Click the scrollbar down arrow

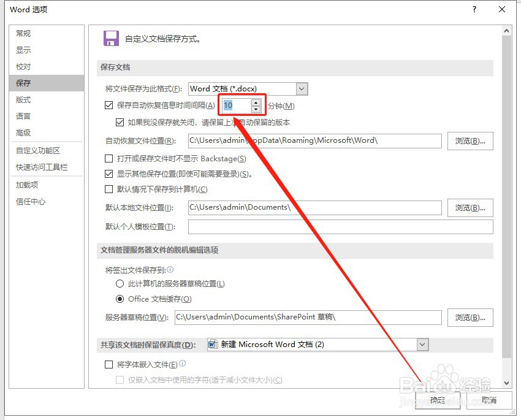click(x=506, y=383)
